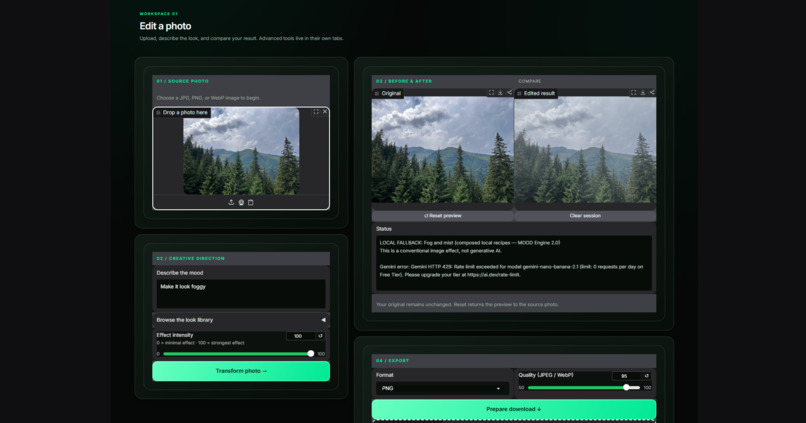Screen dimensions: 806x423
Task: Reset the Quality value to default
Action: pos(647,376)
